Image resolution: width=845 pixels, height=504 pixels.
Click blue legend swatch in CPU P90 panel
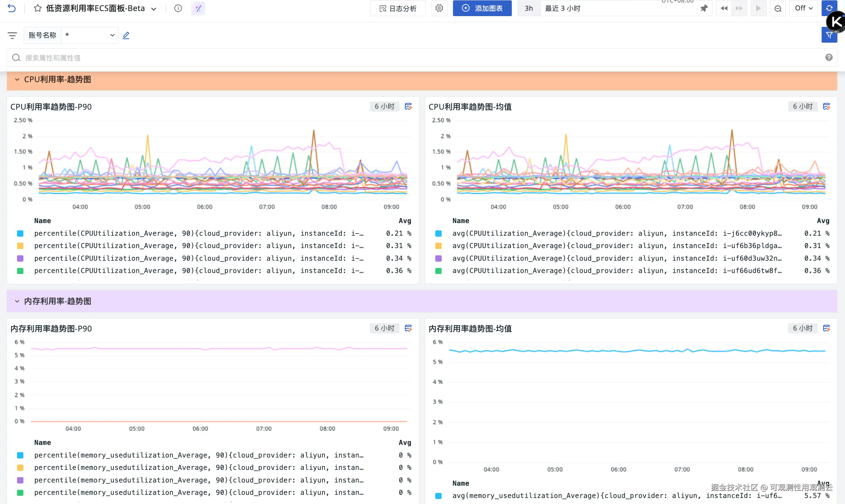(x=20, y=233)
